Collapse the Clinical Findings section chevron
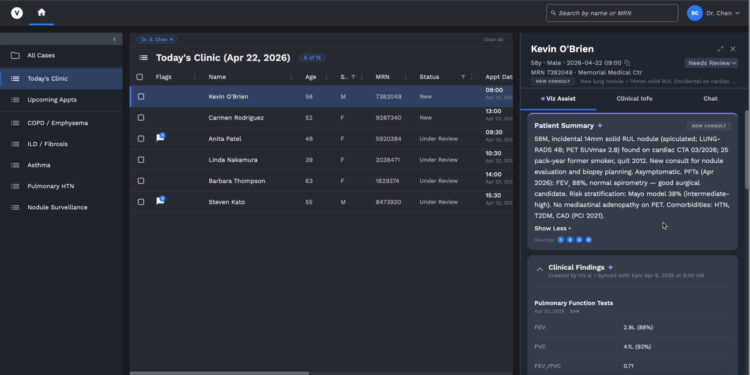The height and width of the screenshot is (375, 750). point(540,270)
